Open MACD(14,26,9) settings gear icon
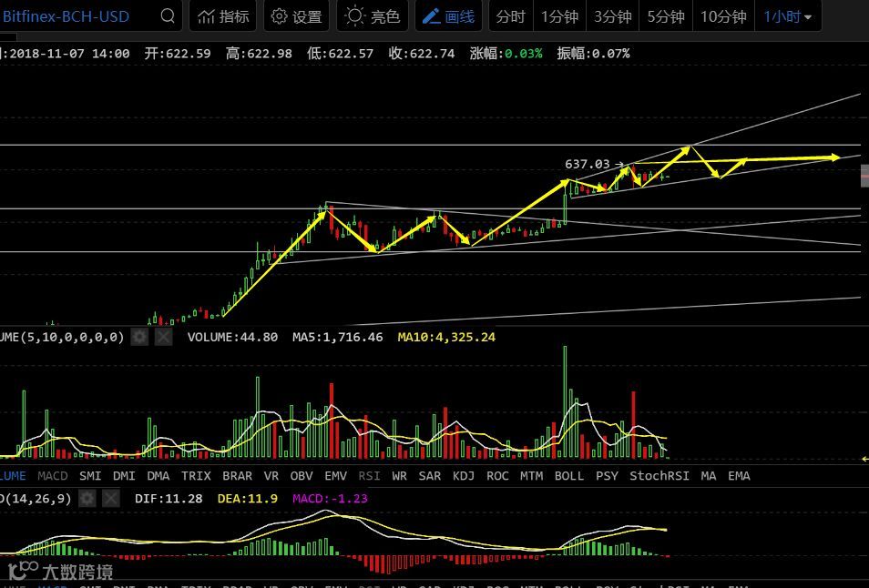The width and height of the screenshot is (869, 588). 87,498
